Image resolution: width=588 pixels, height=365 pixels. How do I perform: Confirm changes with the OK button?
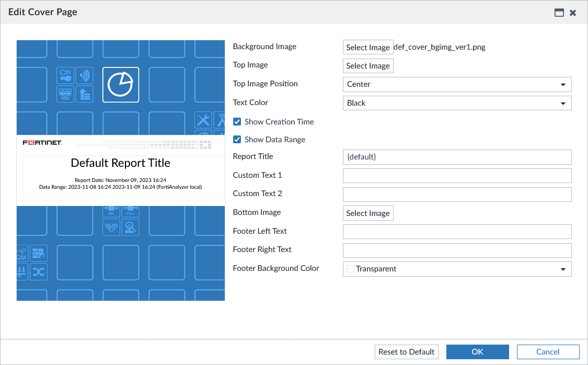pyautogui.click(x=477, y=352)
